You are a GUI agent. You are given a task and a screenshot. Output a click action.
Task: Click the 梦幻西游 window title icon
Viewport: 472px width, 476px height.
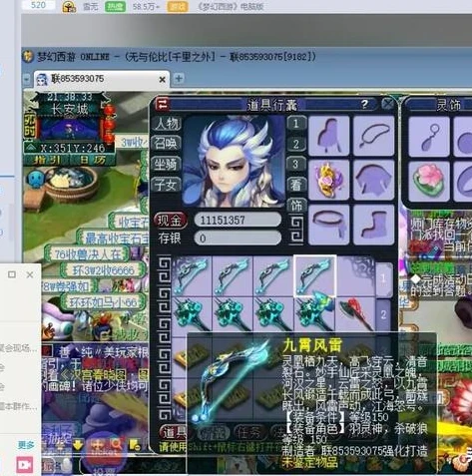28,56
